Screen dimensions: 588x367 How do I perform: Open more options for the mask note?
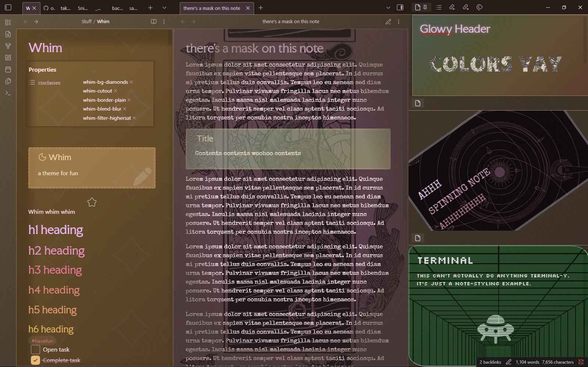(399, 22)
